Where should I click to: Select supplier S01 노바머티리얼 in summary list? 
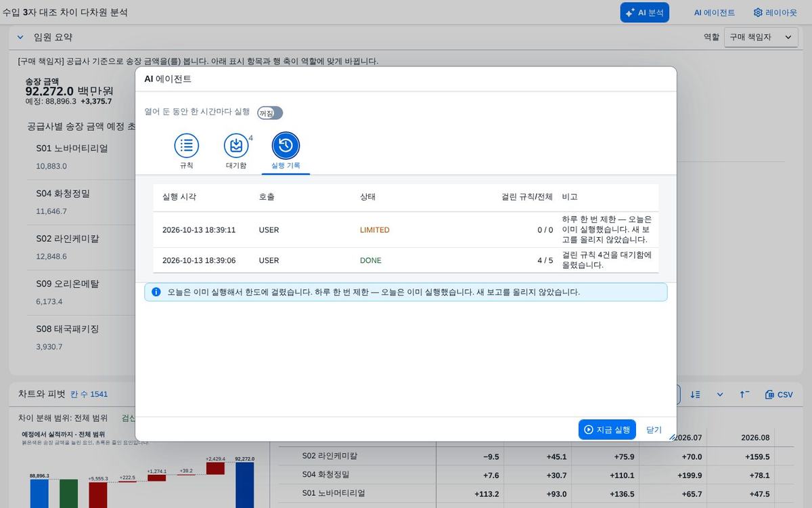(72, 148)
